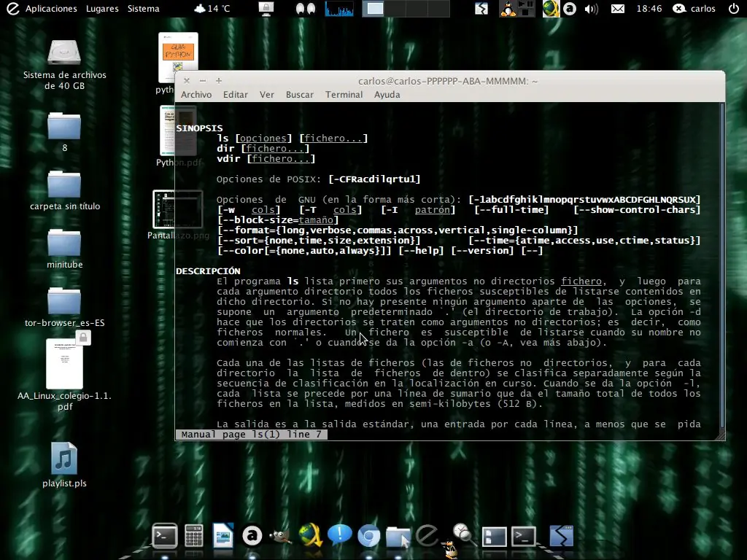
Task: Click the 'a' tray icon in the top panel
Action: 569,9
